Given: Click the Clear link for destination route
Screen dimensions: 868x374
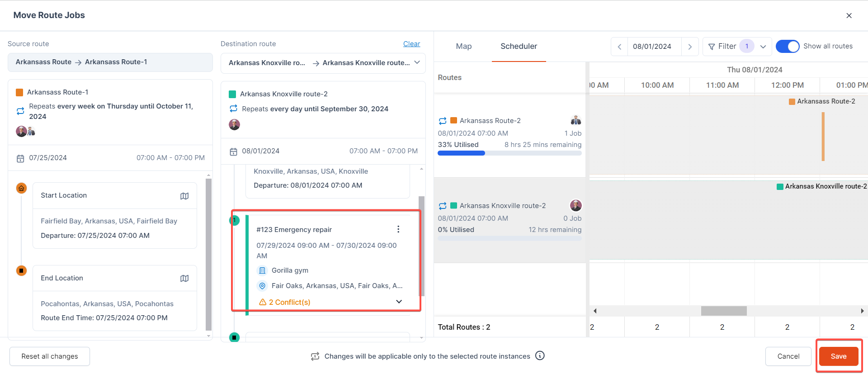Looking at the screenshot, I should (x=411, y=44).
